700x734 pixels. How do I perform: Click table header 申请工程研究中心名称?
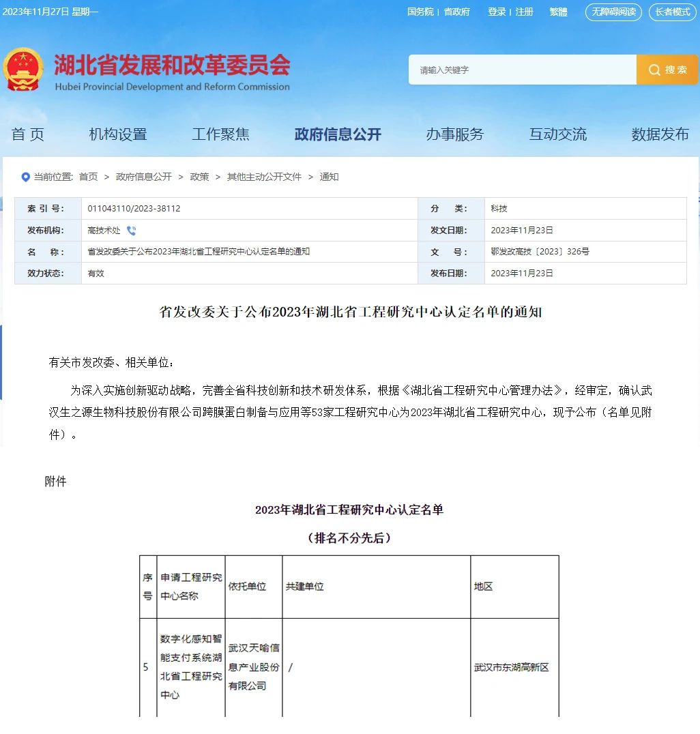point(191,587)
